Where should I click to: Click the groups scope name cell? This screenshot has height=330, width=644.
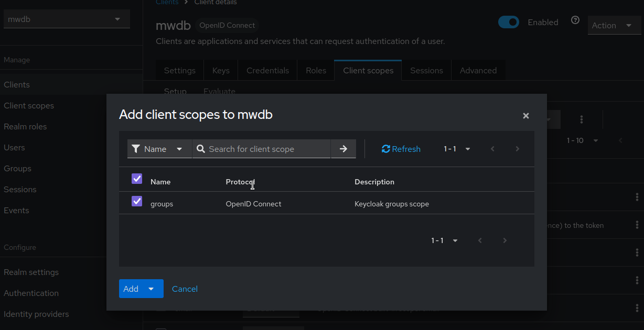point(162,204)
